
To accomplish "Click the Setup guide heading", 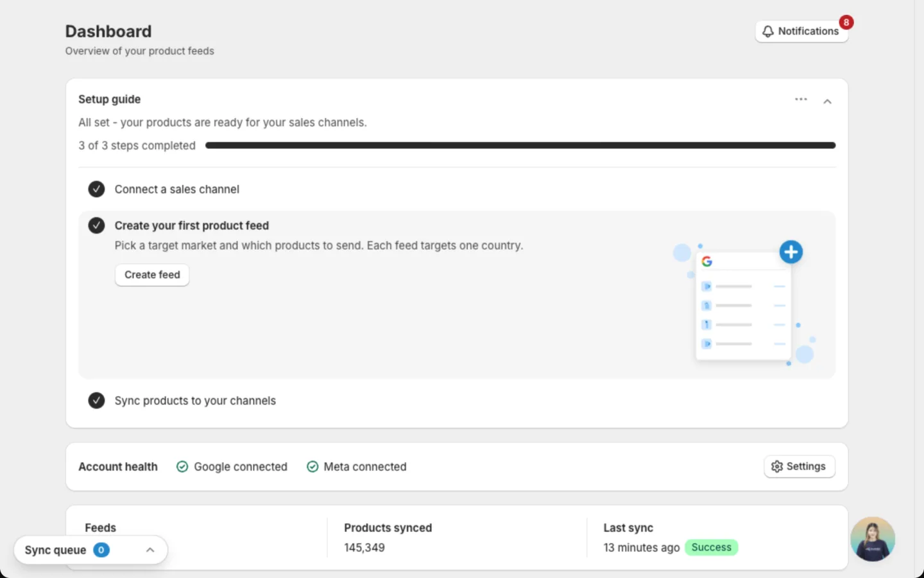I will tap(109, 100).
